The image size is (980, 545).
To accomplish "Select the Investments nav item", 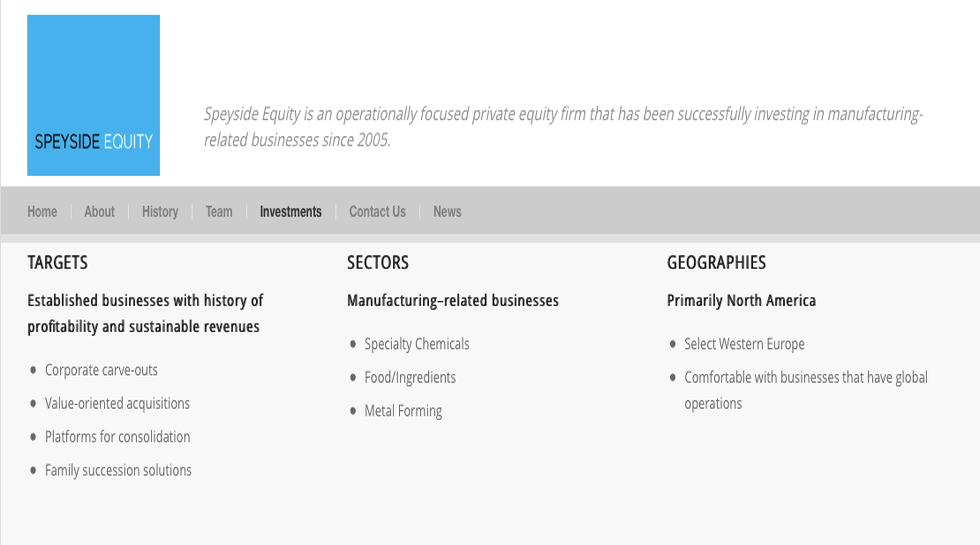I will tap(290, 212).
